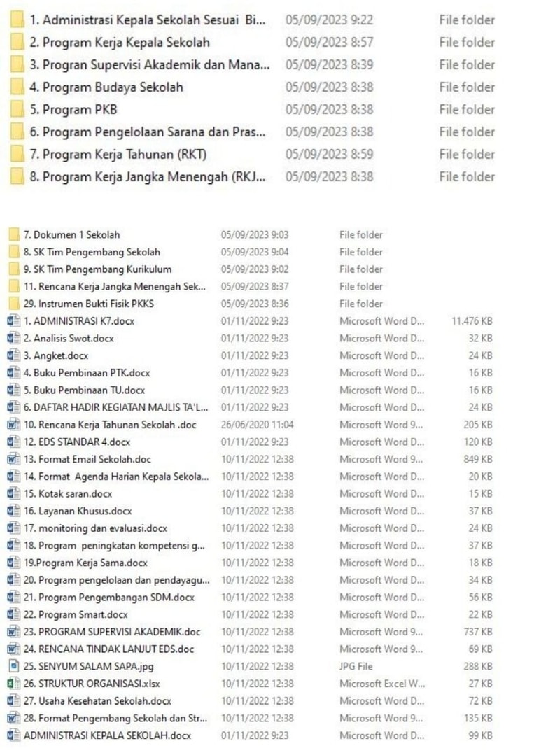Click "11. Rencana Kerja Jangka Menengah Sek..." folder name
This screenshot has height=755, width=560.
click(x=115, y=286)
